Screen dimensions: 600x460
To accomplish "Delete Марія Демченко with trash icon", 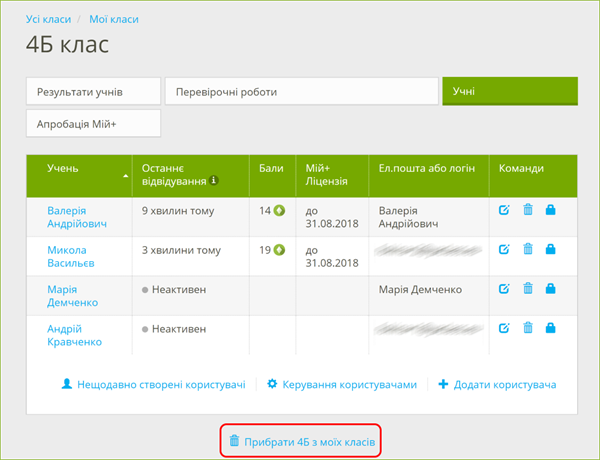I will click(x=528, y=289).
